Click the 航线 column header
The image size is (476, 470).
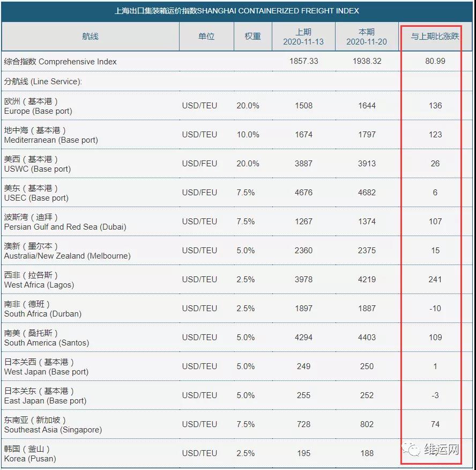pos(90,36)
